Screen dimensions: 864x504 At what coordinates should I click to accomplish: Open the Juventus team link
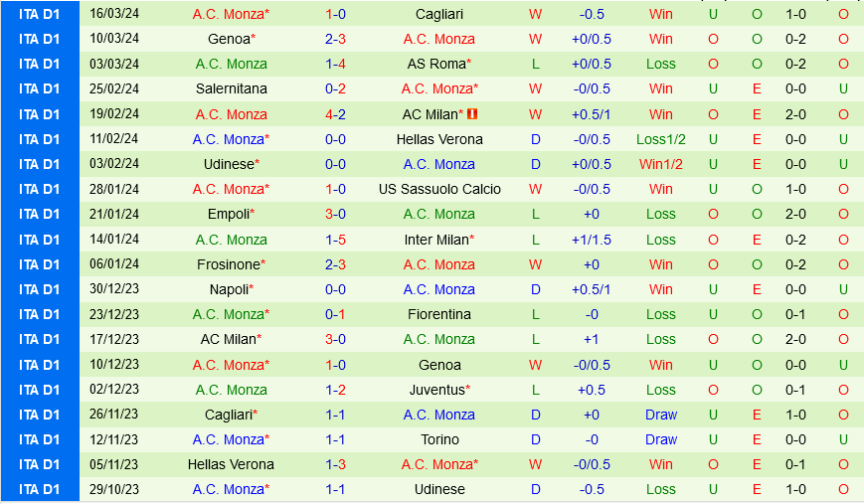(x=437, y=390)
